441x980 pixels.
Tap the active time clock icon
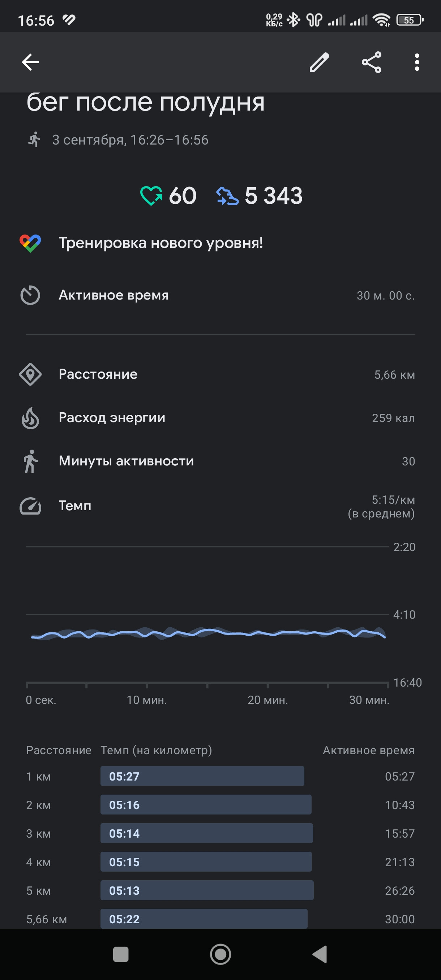pos(30,295)
